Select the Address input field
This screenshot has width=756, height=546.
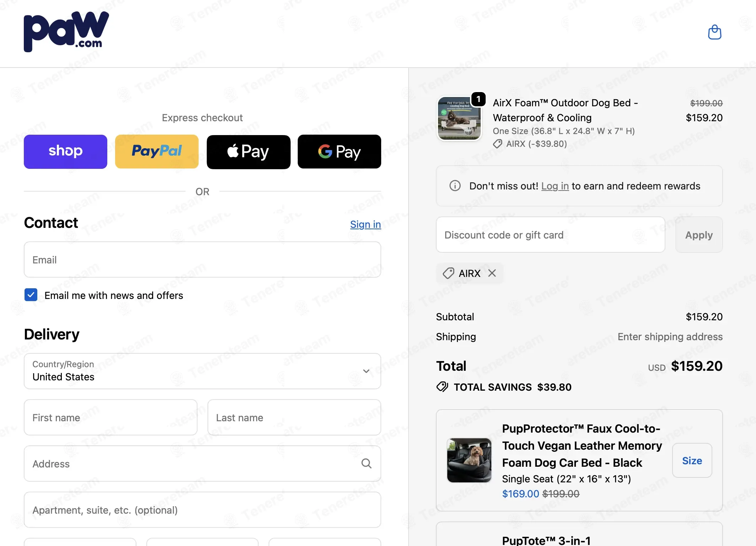tap(202, 464)
